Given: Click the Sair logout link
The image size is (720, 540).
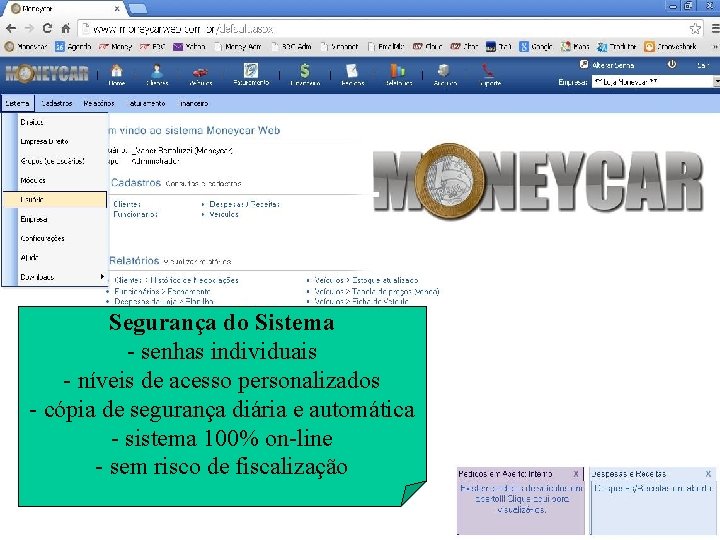Looking at the screenshot, I should pyautogui.click(x=703, y=65).
